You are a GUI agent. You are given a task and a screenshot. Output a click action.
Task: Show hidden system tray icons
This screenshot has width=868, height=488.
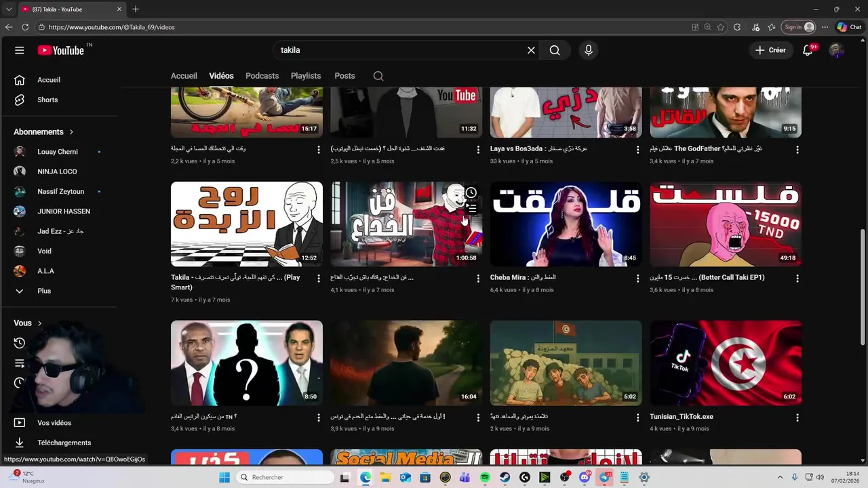[x=780, y=477]
